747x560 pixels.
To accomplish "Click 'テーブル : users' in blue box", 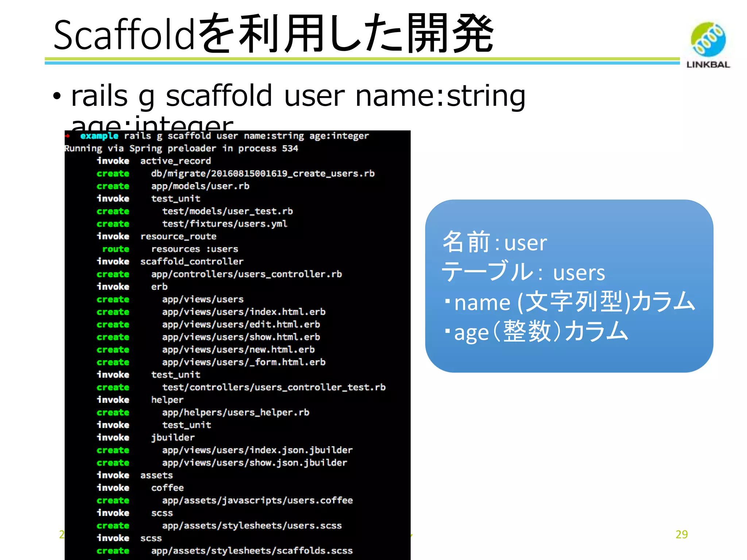I will pos(523,272).
